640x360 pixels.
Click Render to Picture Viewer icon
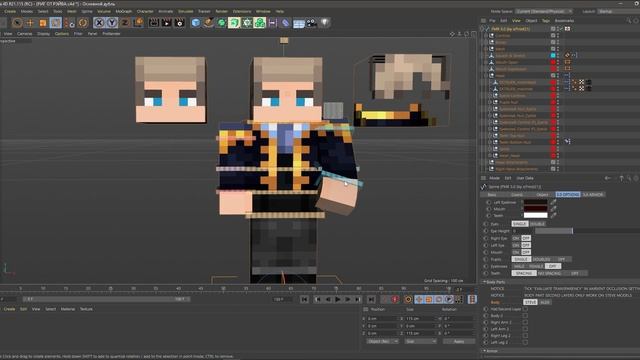tap(167, 23)
